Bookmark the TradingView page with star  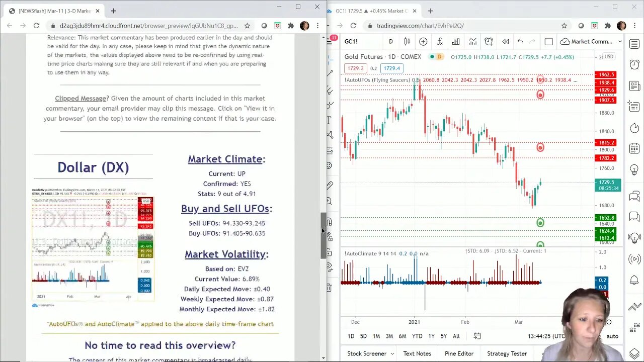click(x=564, y=26)
